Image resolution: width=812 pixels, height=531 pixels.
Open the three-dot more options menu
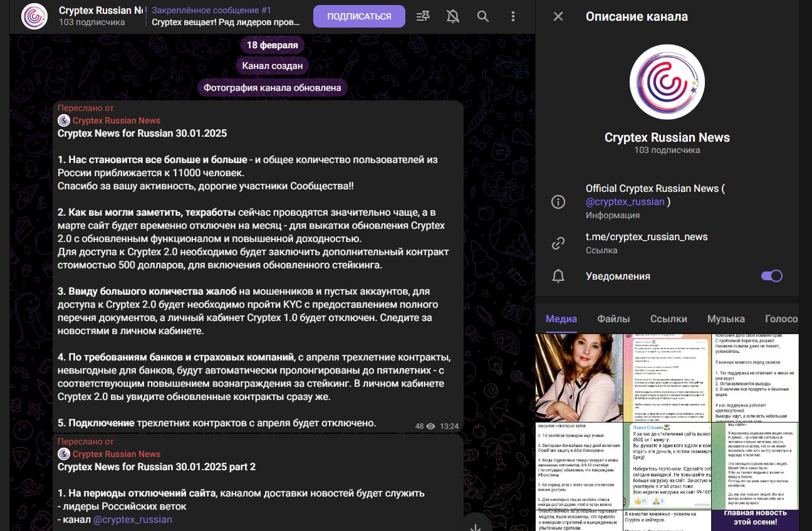click(x=513, y=16)
